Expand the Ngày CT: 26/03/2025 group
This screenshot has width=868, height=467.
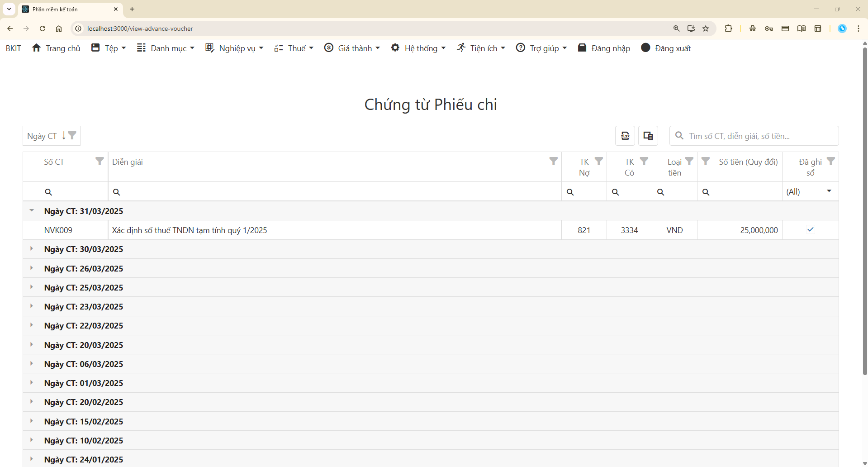click(x=31, y=267)
